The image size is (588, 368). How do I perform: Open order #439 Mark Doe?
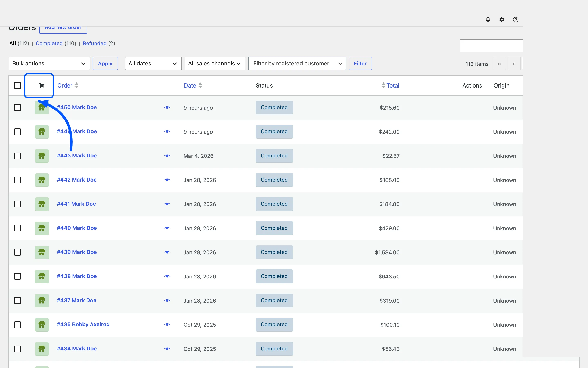pyautogui.click(x=77, y=252)
